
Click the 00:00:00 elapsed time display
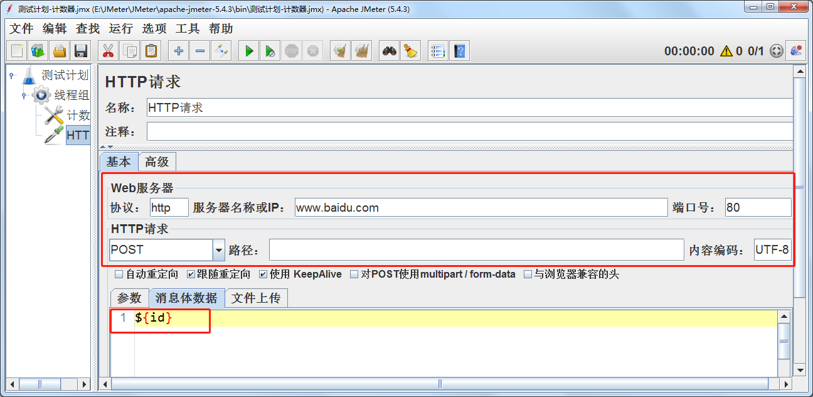tap(689, 51)
